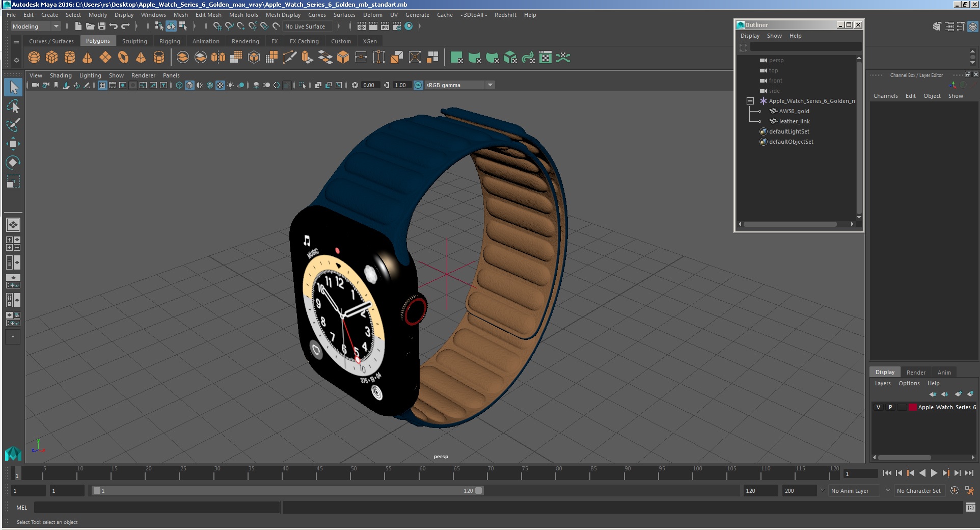The height and width of the screenshot is (530, 980).
Task: Click the Save Scene disk icon
Action: pos(101,26)
